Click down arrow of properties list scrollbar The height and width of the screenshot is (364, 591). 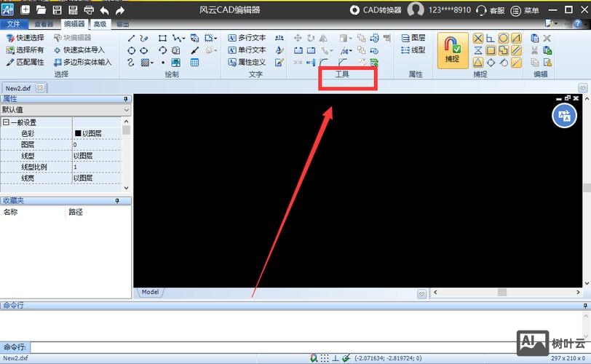(126, 188)
